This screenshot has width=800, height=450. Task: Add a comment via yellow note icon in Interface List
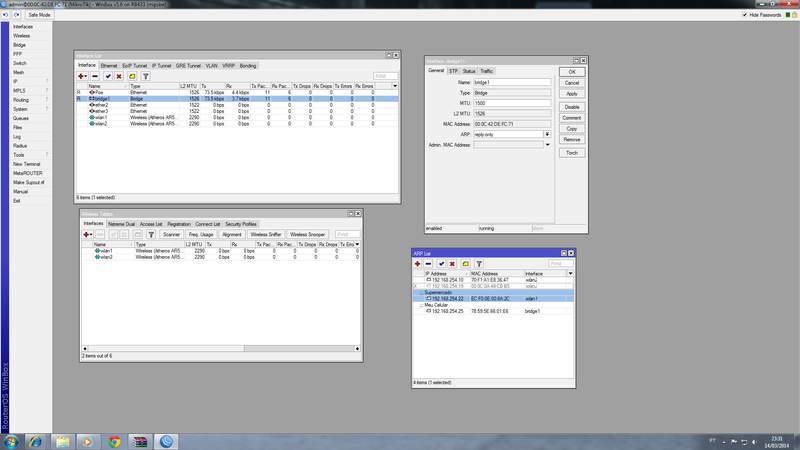point(132,76)
